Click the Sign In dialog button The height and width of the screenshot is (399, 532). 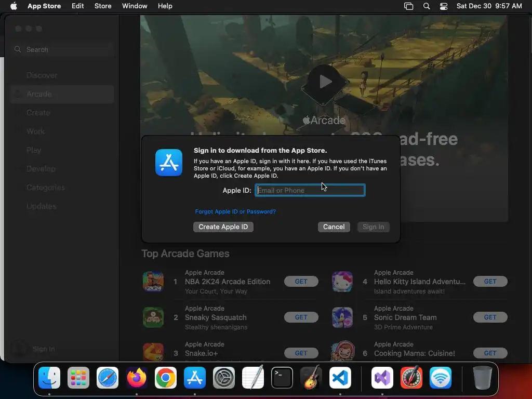pyautogui.click(x=373, y=227)
